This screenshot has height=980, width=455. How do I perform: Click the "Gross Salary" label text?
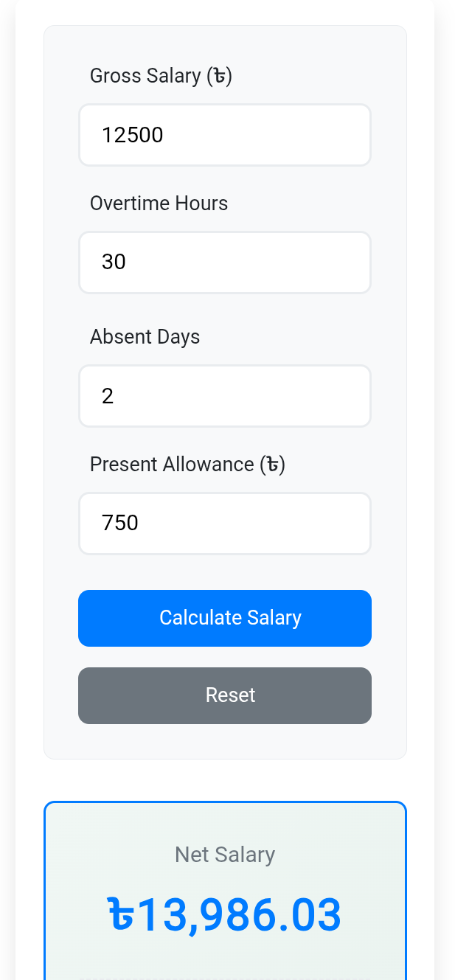point(145,76)
